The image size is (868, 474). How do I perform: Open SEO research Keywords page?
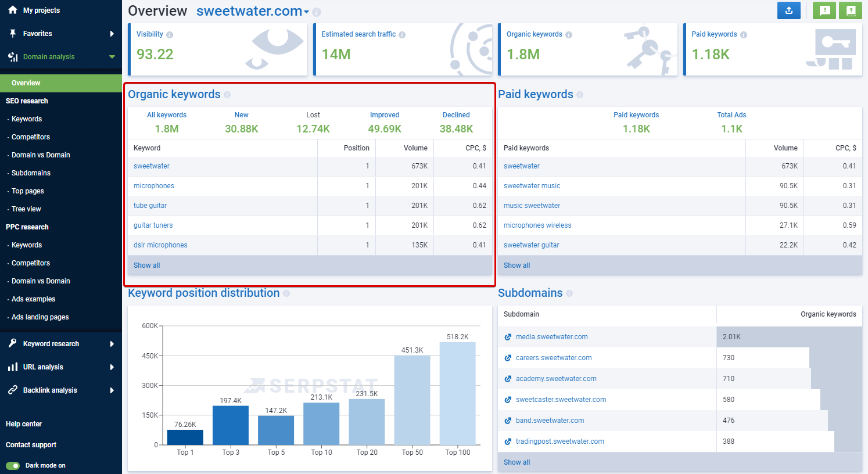click(27, 119)
